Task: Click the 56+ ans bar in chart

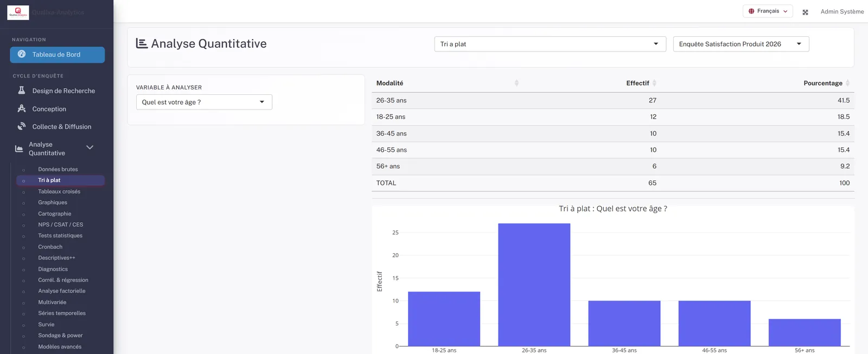Action: 805,332
